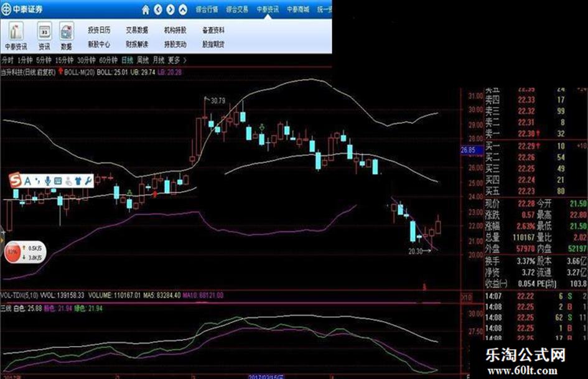Click the forward navigation arrow
This screenshot has width=588, height=379.
click(x=170, y=10)
